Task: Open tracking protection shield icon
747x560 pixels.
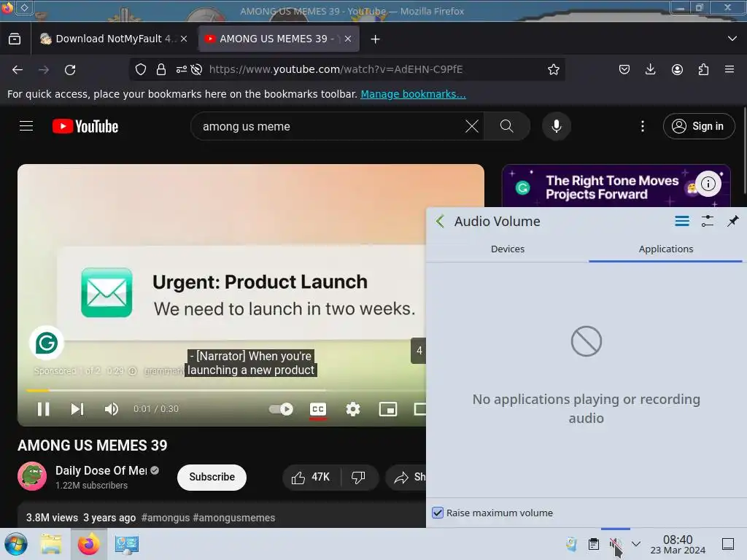Action: coord(141,69)
